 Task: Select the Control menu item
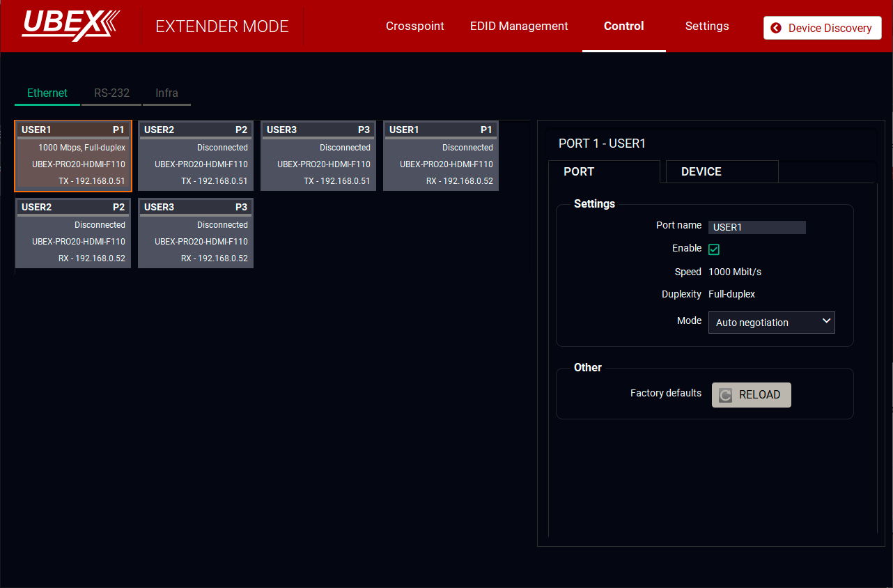click(x=623, y=26)
